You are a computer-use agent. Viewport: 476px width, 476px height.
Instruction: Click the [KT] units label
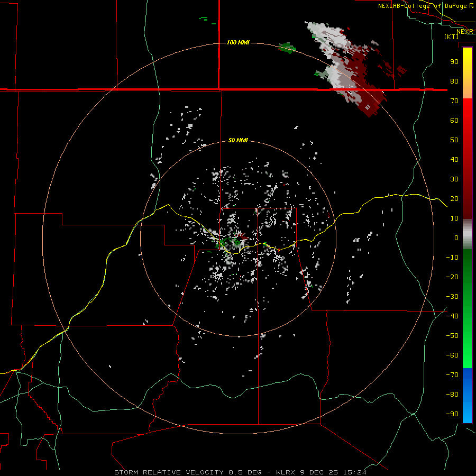451,36
